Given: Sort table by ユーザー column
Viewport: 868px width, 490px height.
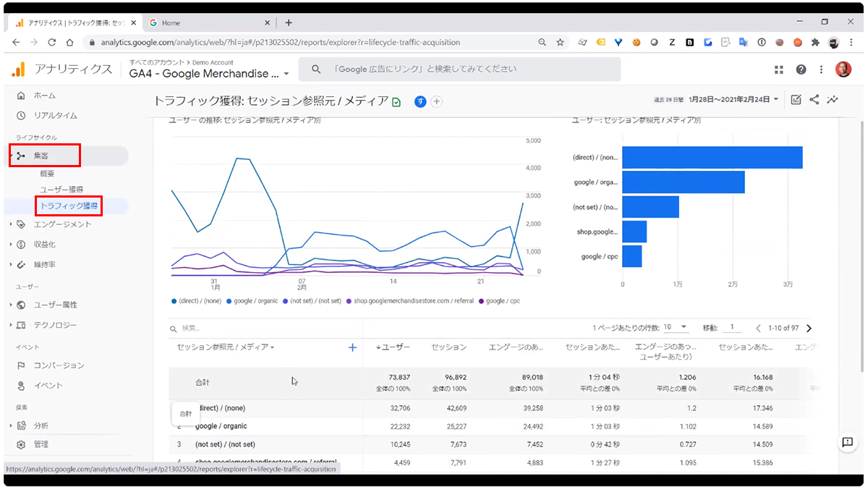Looking at the screenshot, I should (393, 347).
